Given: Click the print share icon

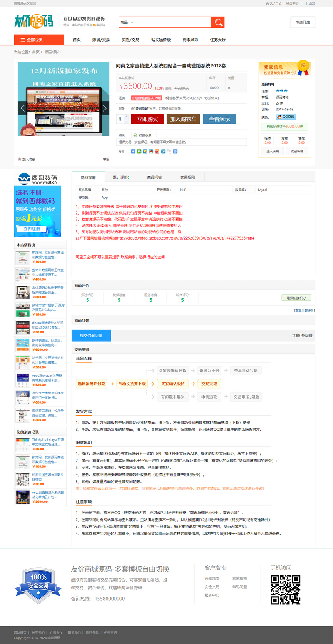Looking at the screenshot, I should [175, 151].
